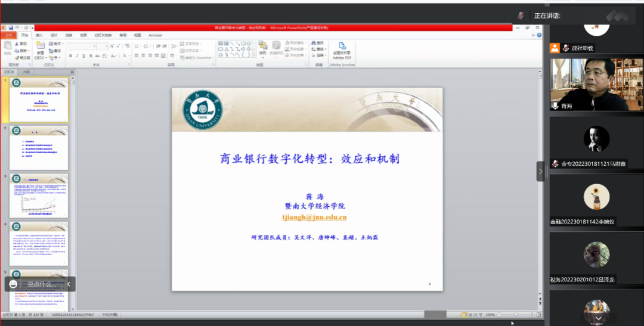644x326 pixels.
Task: Click the Save icon in quick access toolbar
Action: [x=10, y=28]
